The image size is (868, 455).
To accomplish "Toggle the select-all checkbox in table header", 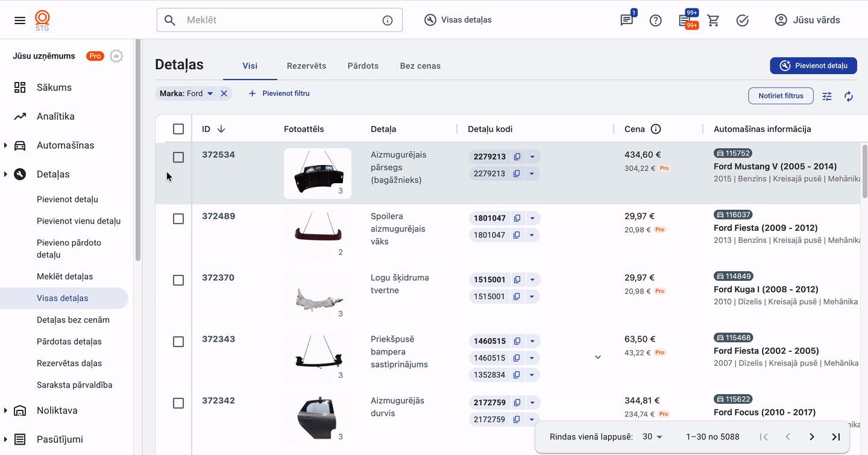I will tap(178, 129).
